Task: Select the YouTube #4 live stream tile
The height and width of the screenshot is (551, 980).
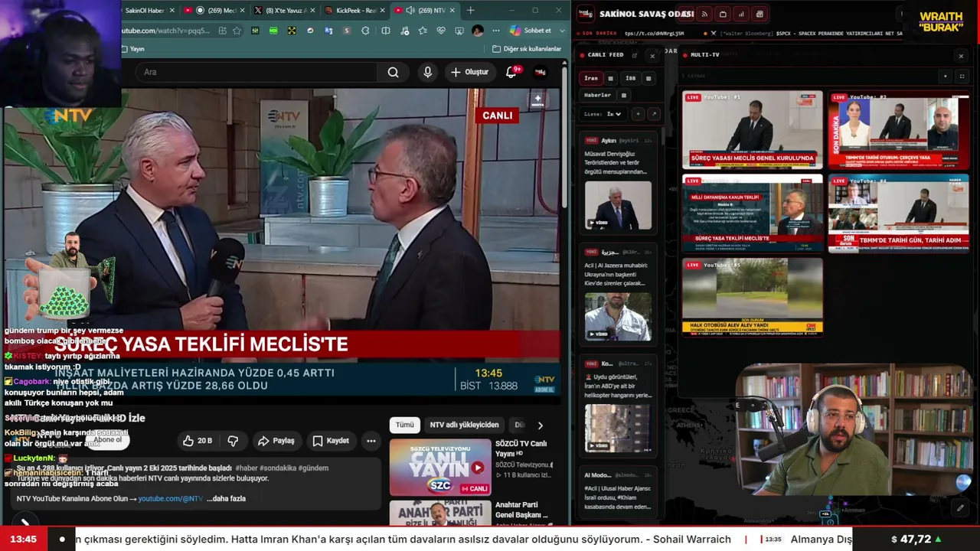Action: pos(899,214)
